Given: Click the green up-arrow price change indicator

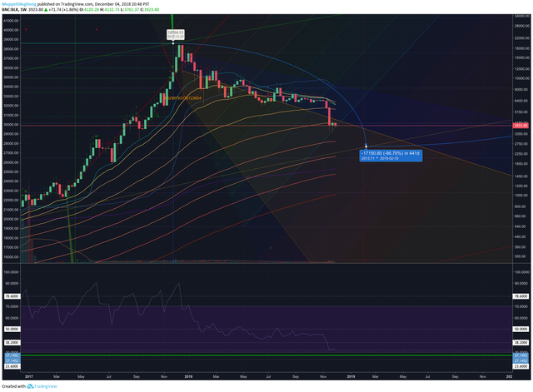Looking at the screenshot, I should click(x=46, y=9).
